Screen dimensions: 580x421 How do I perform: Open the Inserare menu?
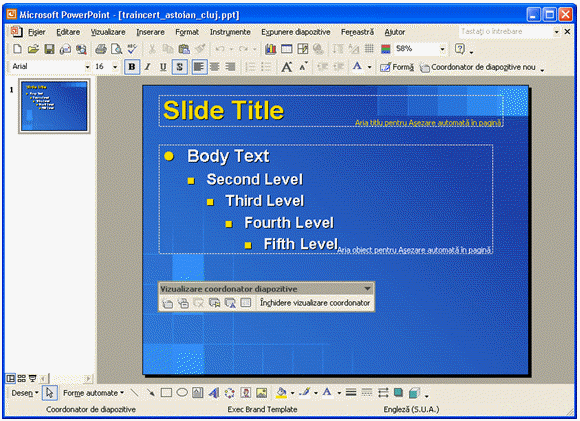[150, 32]
